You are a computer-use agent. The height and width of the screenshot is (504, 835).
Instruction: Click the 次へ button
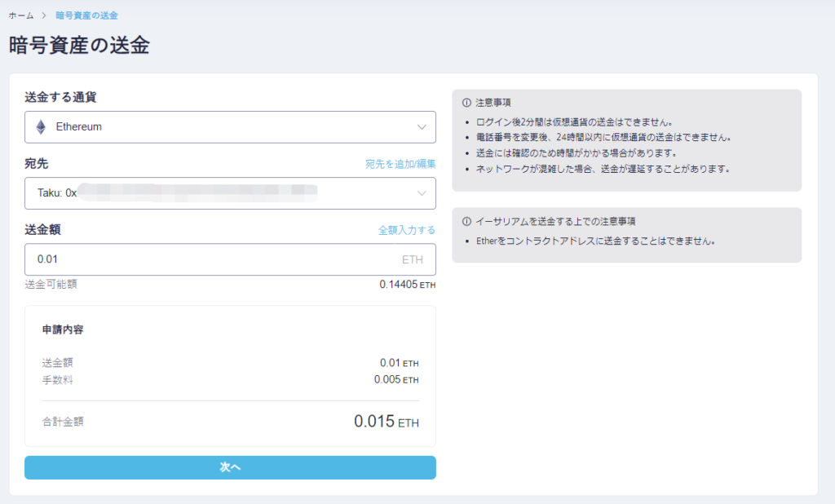point(230,467)
